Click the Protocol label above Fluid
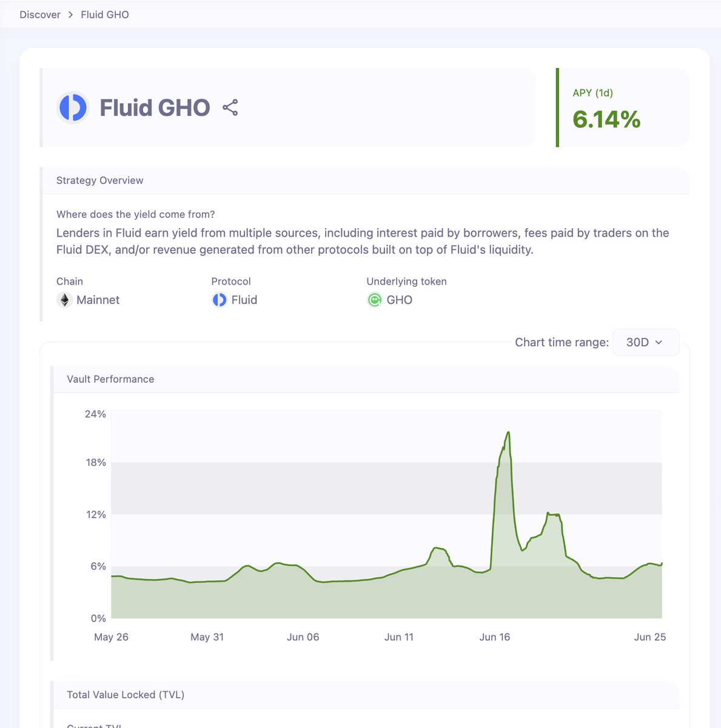The width and height of the screenshot is (721, 728). 231,281
